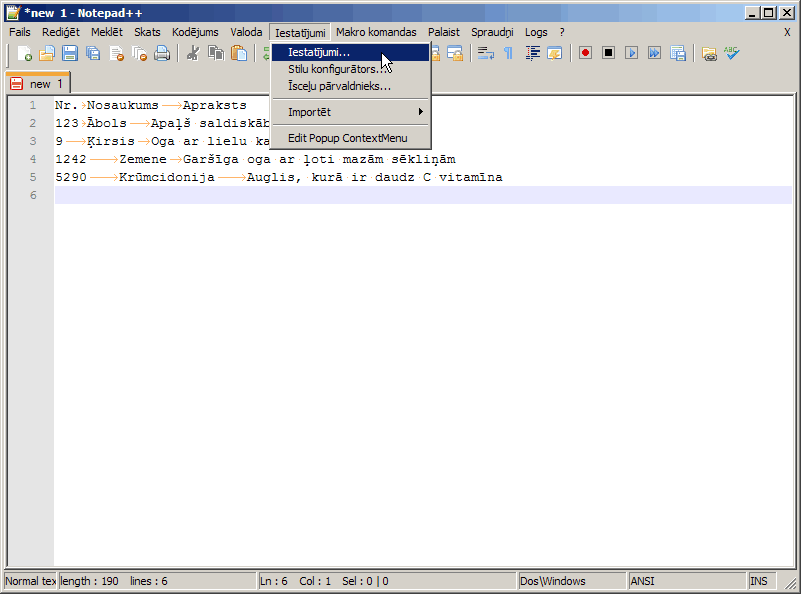Run macro multiple times icon
The height and width of the screenshot is (594, 801).
tap(654, 53)
